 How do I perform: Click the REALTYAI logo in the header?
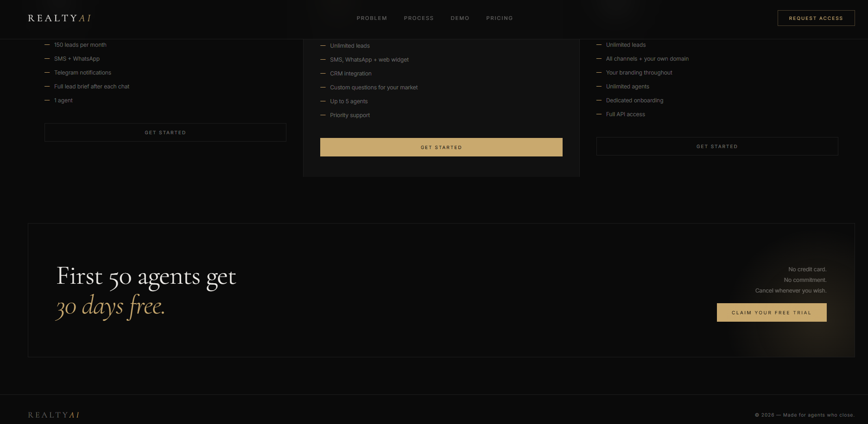[x=59, y=18]
